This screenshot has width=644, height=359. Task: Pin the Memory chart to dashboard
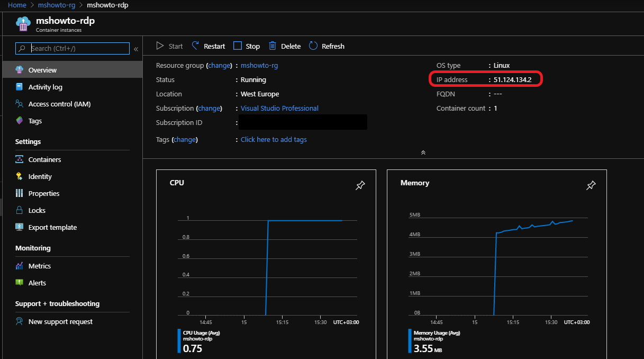(591, 186)
